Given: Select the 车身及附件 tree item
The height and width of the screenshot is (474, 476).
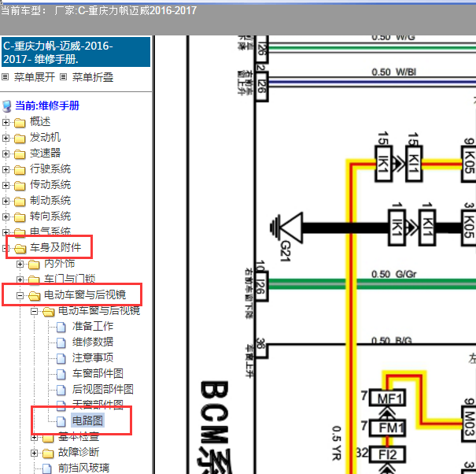Looking at the screenshot, I should click(x=56, y=248).
